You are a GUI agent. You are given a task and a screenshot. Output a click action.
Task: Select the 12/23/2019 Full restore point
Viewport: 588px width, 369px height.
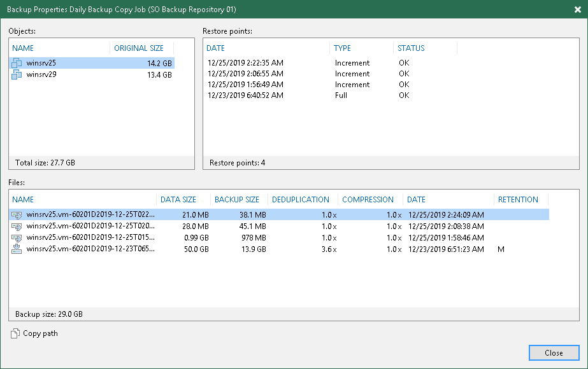(245, 95)
